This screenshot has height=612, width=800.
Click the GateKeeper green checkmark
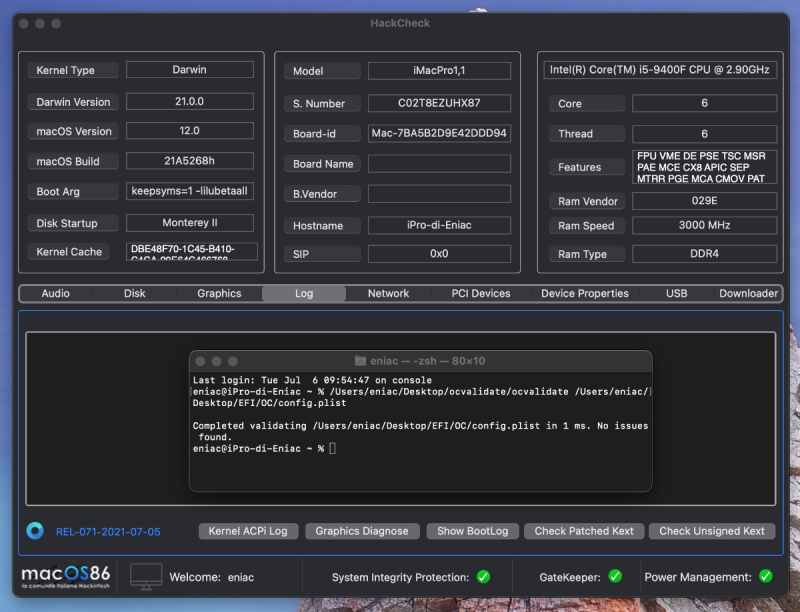[615, 577]
